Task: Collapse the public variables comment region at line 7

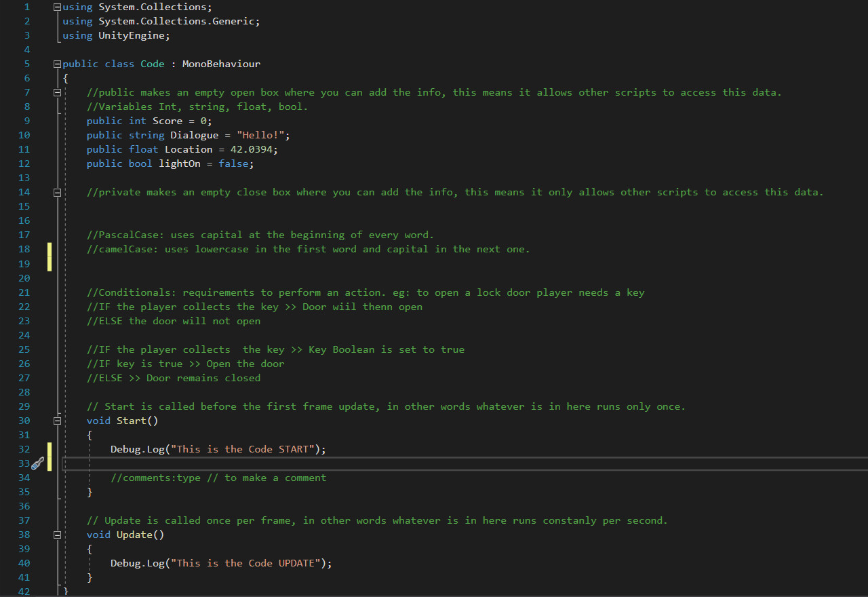Action: (x=57, y=92)
